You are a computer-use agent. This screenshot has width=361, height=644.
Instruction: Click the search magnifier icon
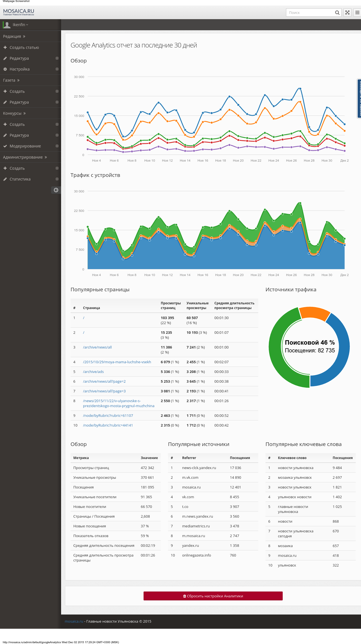coord(337,12)
